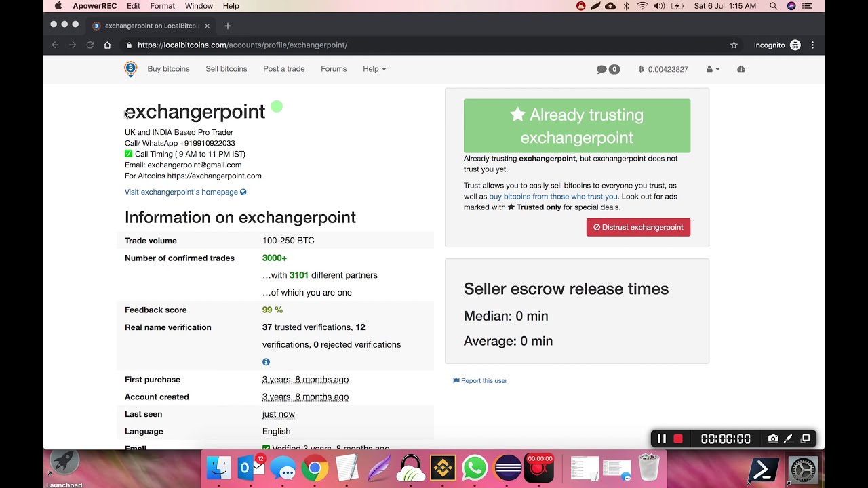
Task: Click the battery icon in the menu bar
Action: coord(677,6)
